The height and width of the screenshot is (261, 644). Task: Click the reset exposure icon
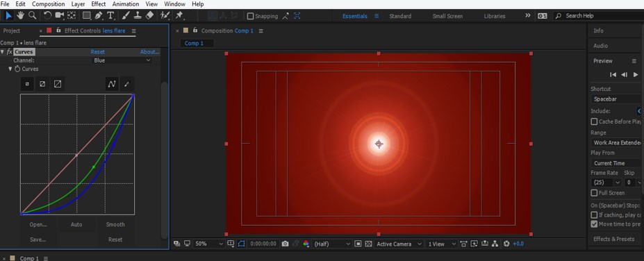pos(506,244)
